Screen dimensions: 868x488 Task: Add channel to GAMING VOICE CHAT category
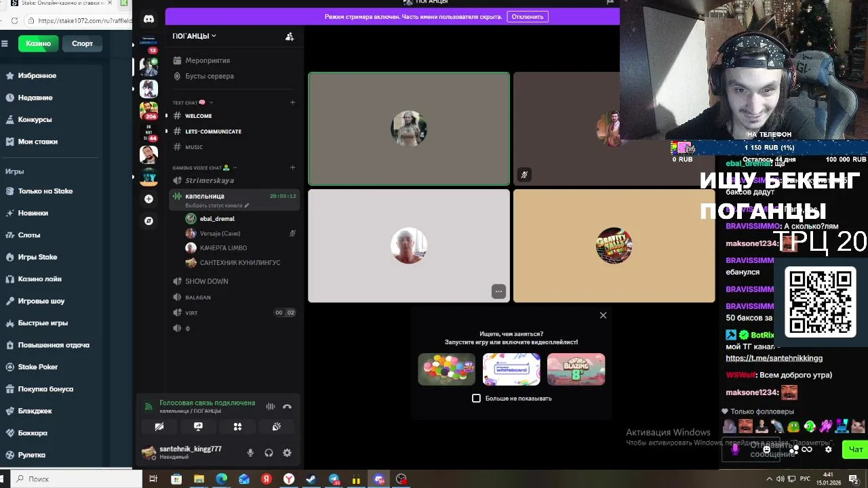tap(293, 167)
